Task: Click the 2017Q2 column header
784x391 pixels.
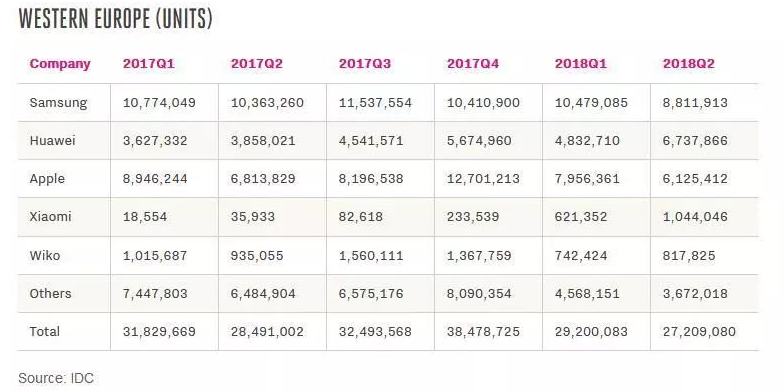Action: tap(257, 64)
